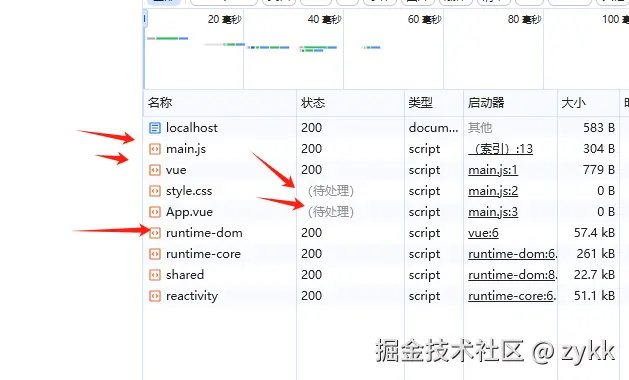Select the style.css request name

[189, 191]
